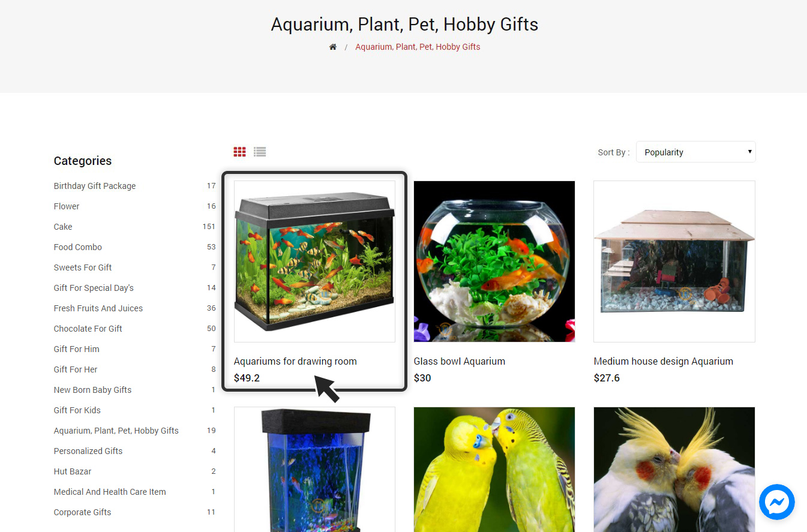The height and width of the screenshot is (532, 807).
Task: Choose the Corporate Gifts category
Action: click(83, 512)
